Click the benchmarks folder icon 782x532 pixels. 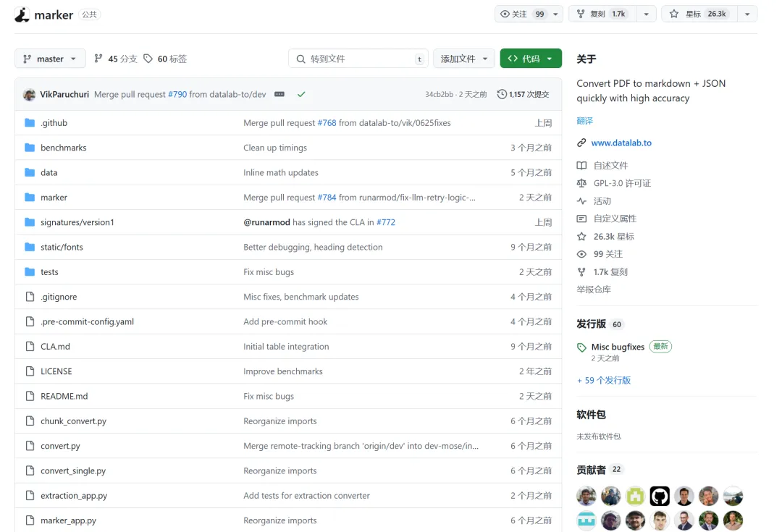[x=30, y=148]
